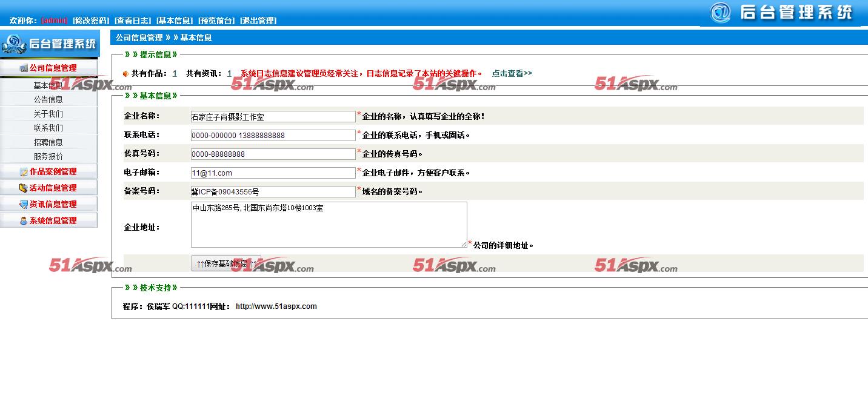Open 基本信息 in the top bar
This screenshot has height=413, width=868.
pos(175,21)
